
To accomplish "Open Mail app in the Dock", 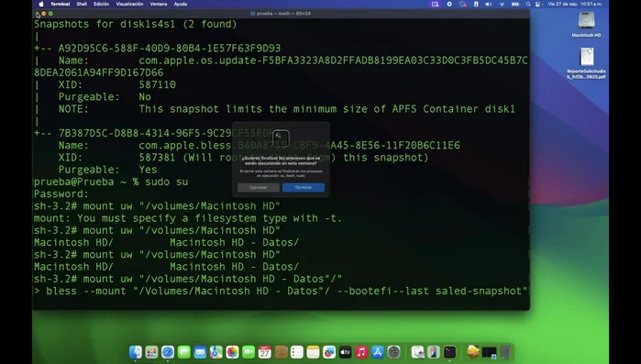I will (200, 352).
